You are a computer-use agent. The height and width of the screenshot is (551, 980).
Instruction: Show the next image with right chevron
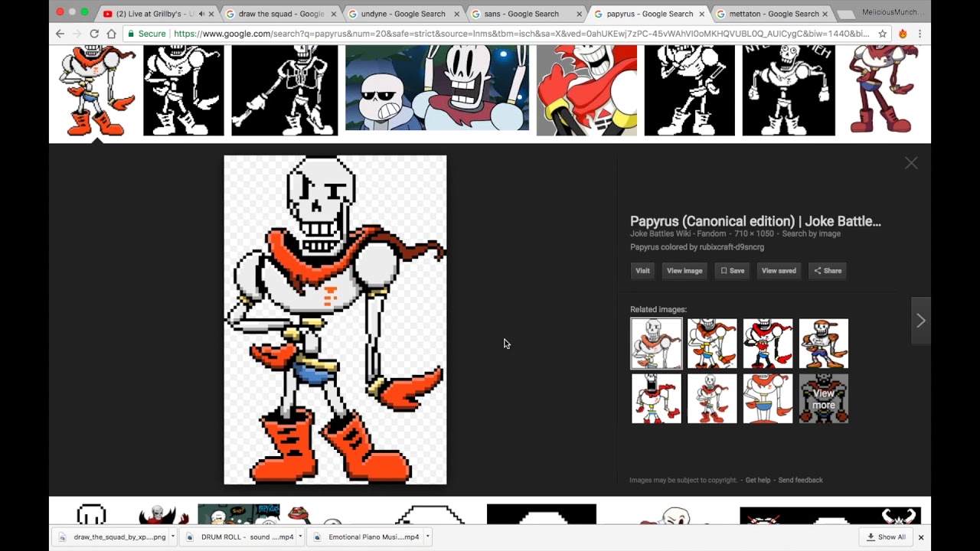921,321
